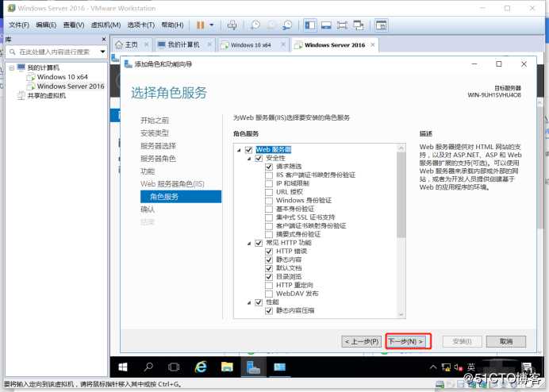The height and width of the screenshot is (392, 549).
Task: Close the 我的计算机 tab with its X
Action: tap(209, 44)
